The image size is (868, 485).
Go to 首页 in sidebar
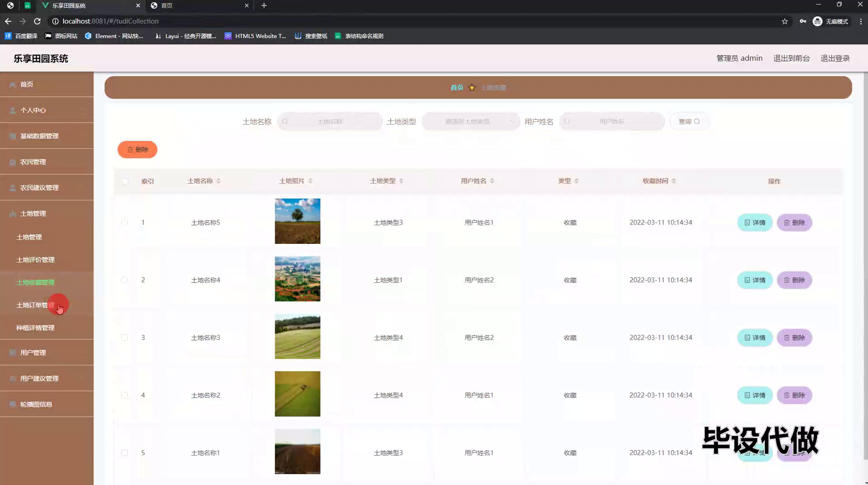47,84
